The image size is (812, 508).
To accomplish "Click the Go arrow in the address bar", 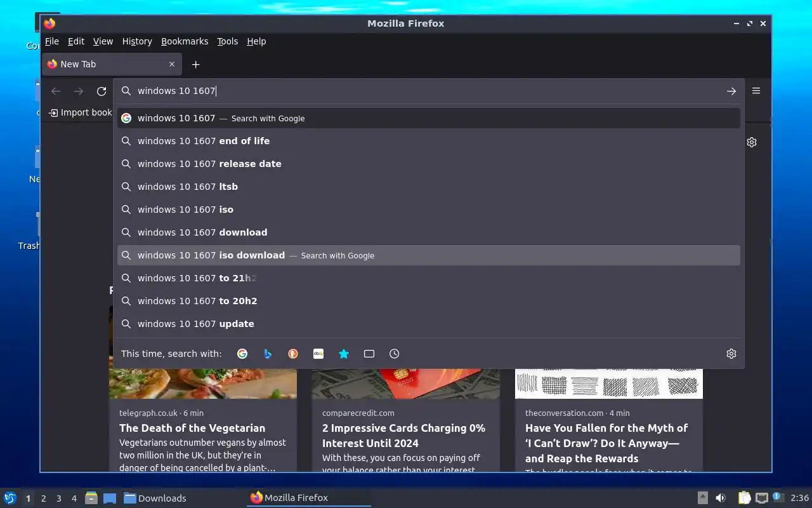I will [731, 91].
